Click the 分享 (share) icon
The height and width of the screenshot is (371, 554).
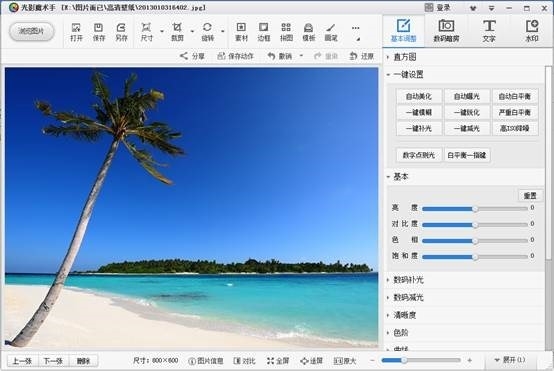coord(192,56)
